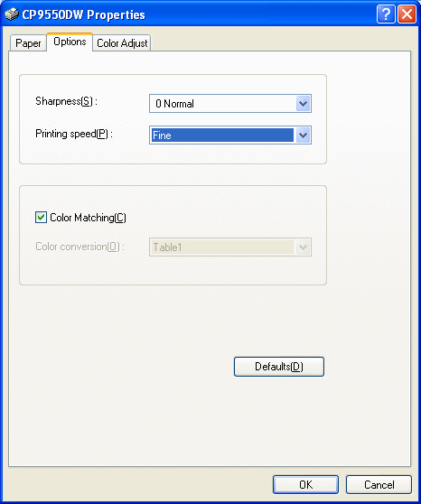Image resolution: width=421 pixels, height=504 pixels.
Task: Click the question mark Help button
Action: click(x=386, y=14)
